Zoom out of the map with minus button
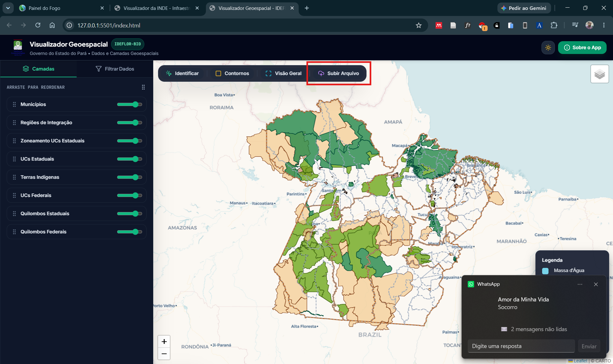 pyautogui.click(x=164, y=354)
